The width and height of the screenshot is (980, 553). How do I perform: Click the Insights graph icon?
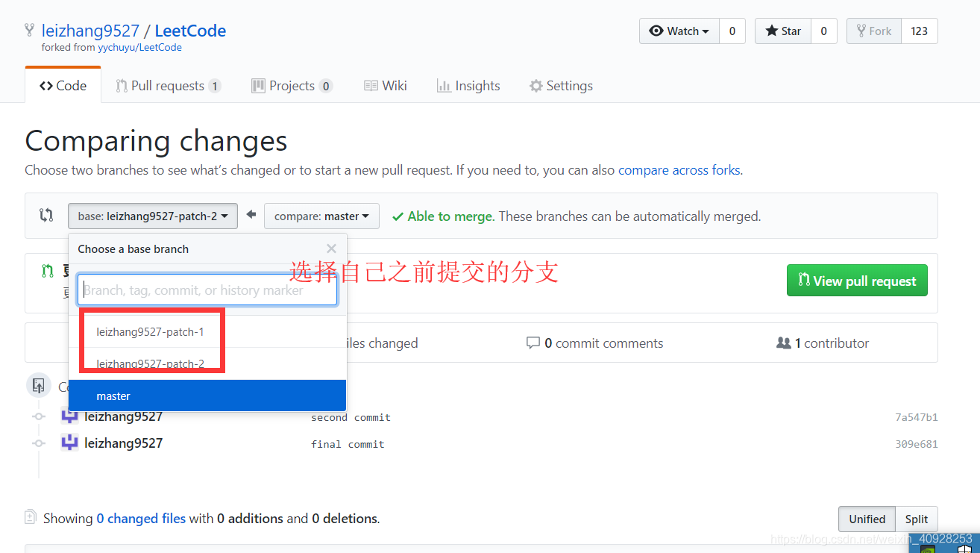click(x=444, y=86)
